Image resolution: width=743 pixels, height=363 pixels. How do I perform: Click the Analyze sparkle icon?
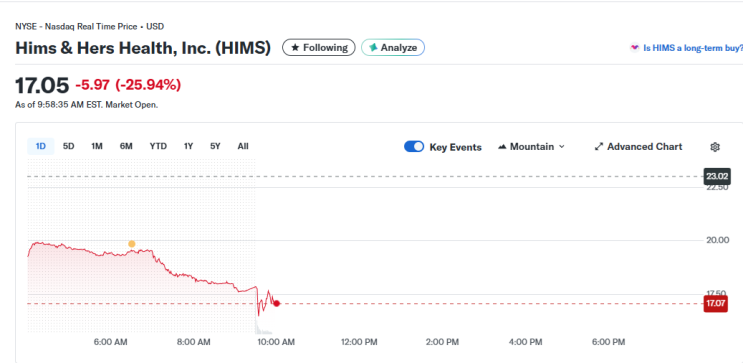373,47
